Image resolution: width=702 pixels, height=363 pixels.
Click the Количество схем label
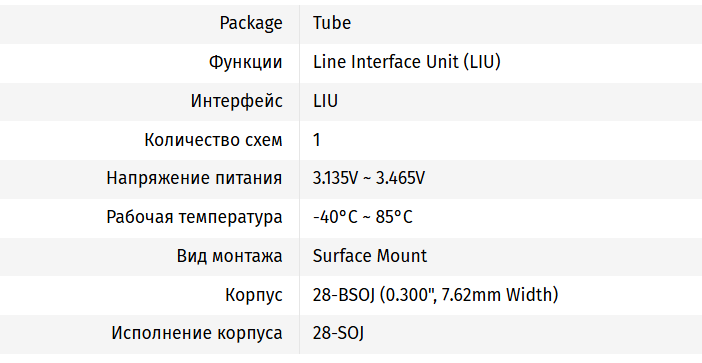[214, 140]
